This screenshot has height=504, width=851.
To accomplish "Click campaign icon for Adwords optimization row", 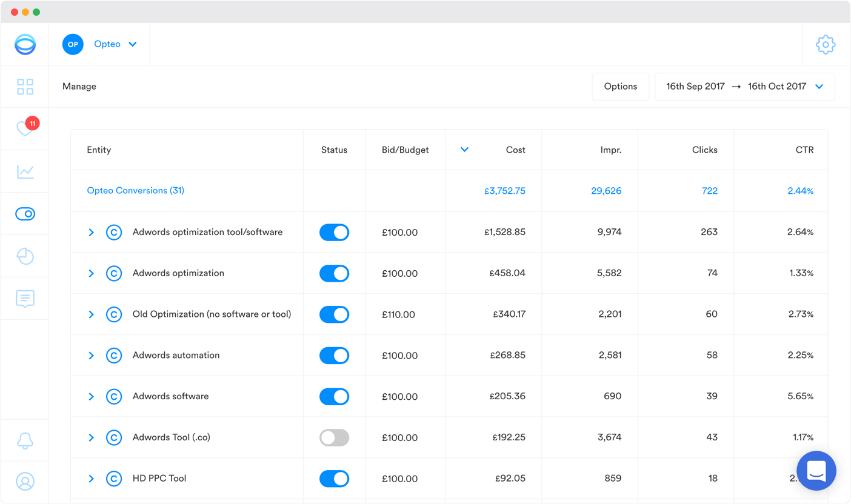I will pos(114,273).
